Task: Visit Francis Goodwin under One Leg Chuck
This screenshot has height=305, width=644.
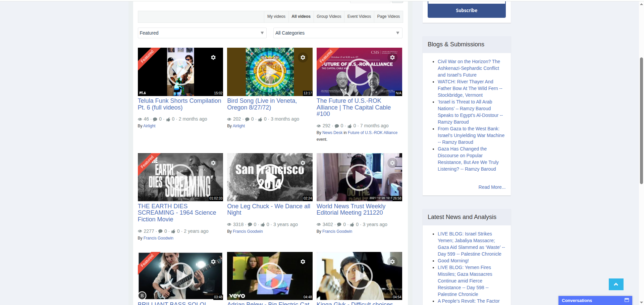Action: [248, 231]
